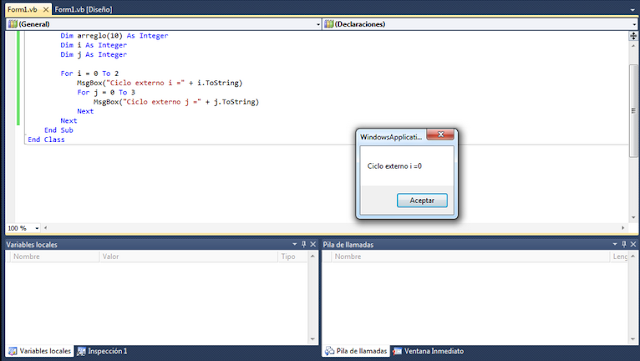640x361 pixels.
Task: Select the Inspección 1 tab
Action: click(x=102, y=351)
